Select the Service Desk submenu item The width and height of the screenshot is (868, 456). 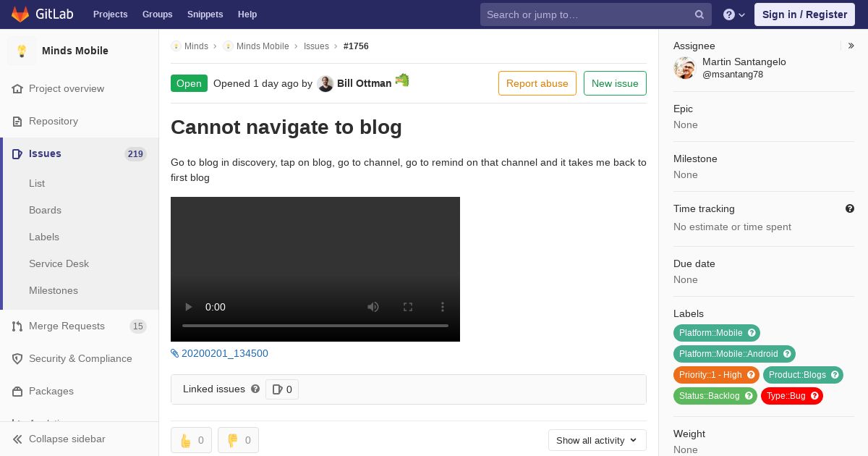tap(59, 263)
